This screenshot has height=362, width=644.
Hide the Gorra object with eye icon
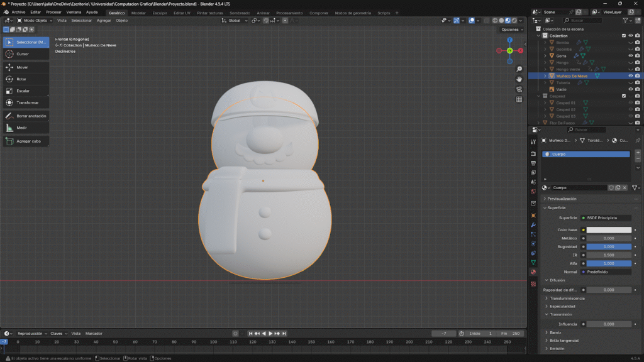[631, 56]
